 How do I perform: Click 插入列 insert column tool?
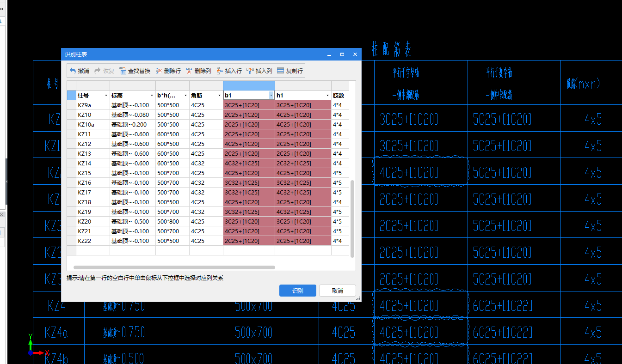pos(259,71)
